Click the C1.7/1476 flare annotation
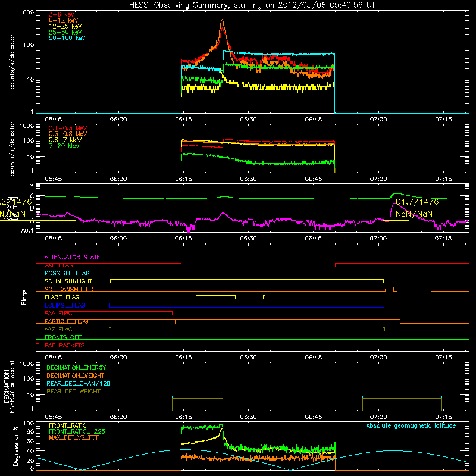The width and height of the screenshot is (476, 476). (417, 202)
